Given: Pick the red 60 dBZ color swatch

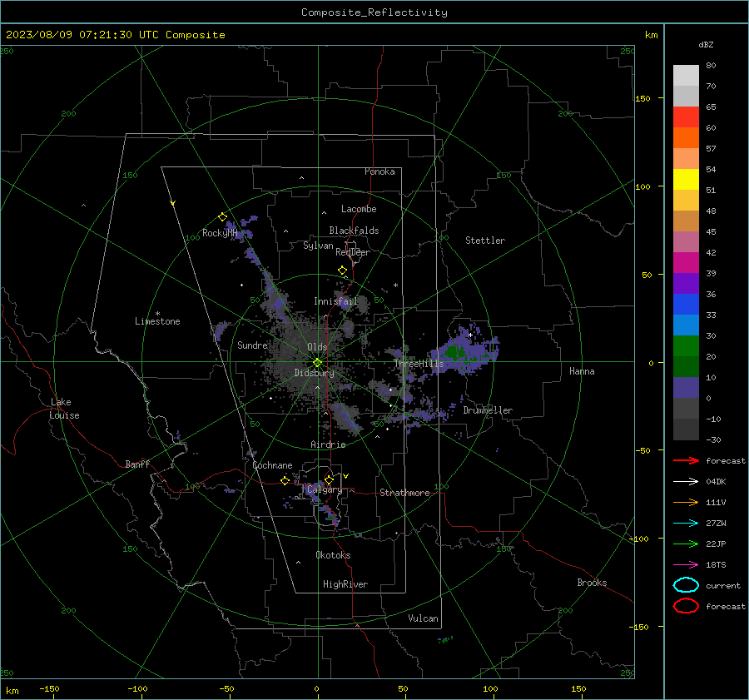Looking at the screenshot, I should tap(686, 117).
